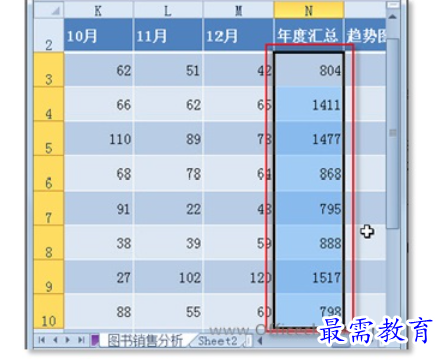Select November cell with value 102

pos(168,277)
